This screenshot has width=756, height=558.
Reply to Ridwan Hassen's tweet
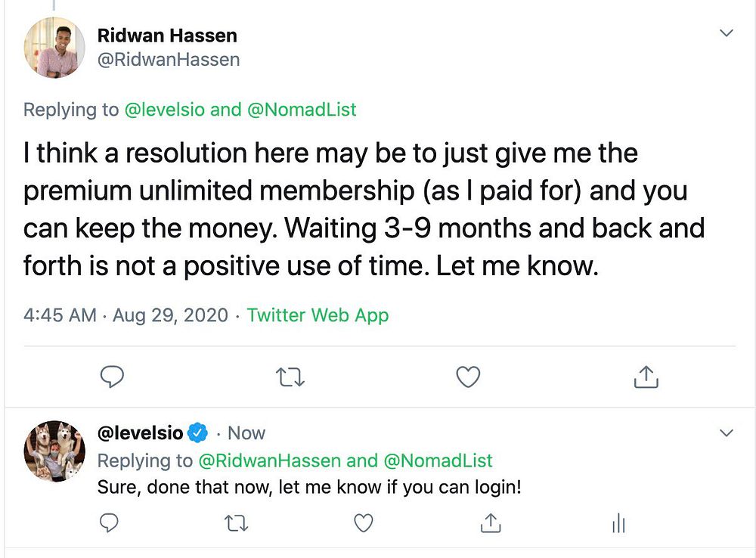pos(111,377)
